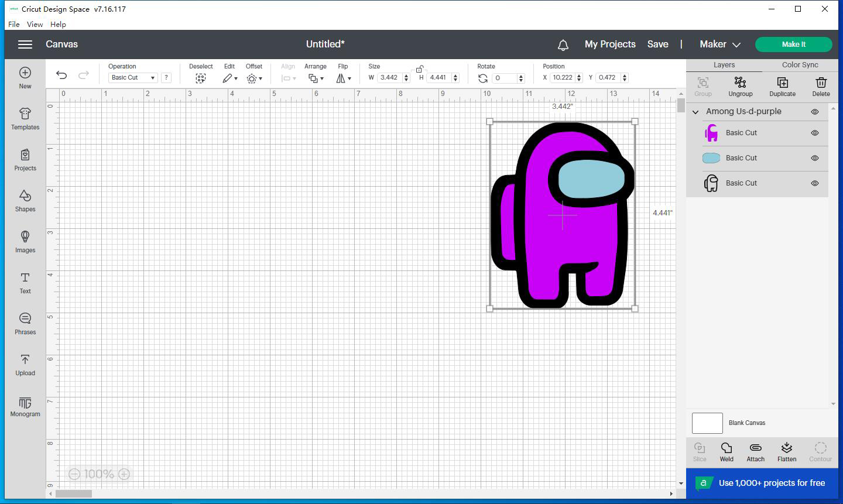
Task: Click the Y position stepper arrows
Action: pyautogui.click(x=625, y=77)
